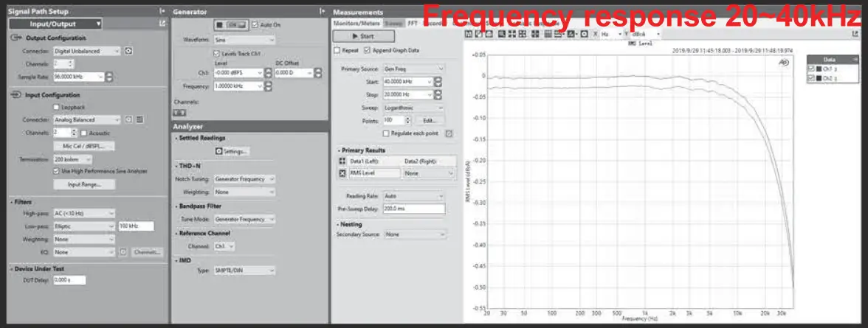Click the Ch1 color swatch in Data legend
This screenshot has width=868, height=328.
tap(819, 69)
